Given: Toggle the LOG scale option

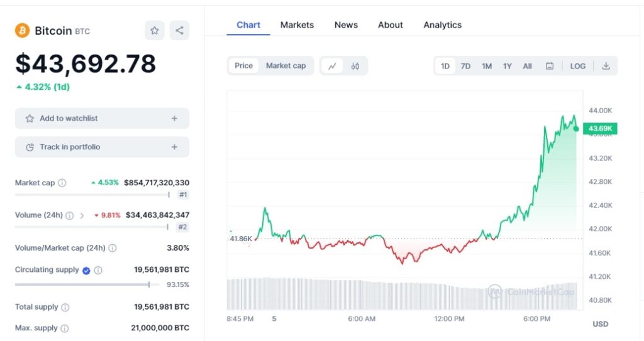Looking at the screenshot, I should coord(577,66).
